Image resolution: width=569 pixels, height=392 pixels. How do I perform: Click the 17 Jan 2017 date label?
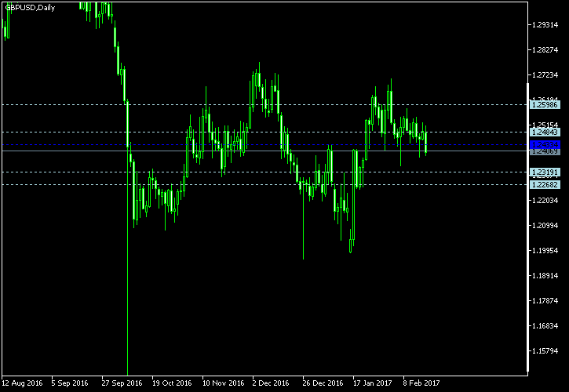click(x=372, y=383)
